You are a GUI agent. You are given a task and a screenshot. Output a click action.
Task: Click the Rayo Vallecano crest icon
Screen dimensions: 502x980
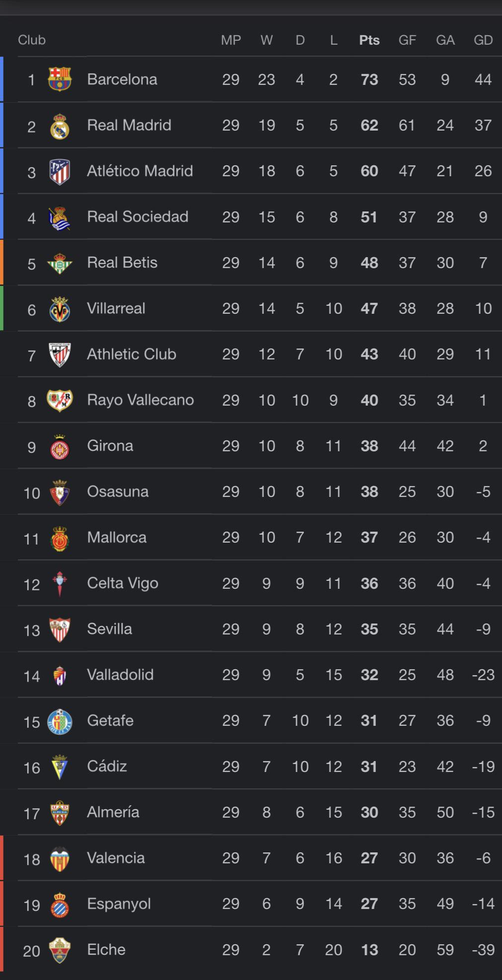(x=60, y=400)
